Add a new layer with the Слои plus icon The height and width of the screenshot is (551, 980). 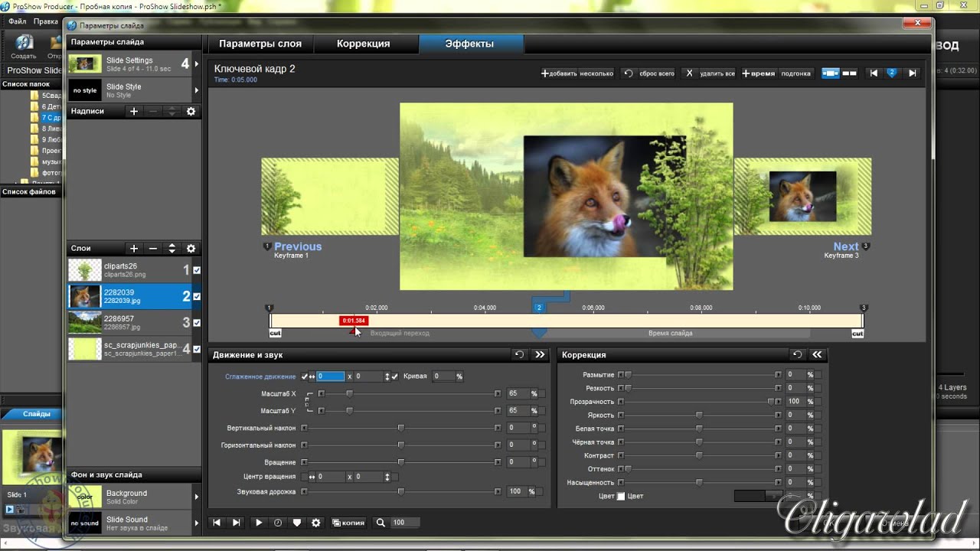134,249
